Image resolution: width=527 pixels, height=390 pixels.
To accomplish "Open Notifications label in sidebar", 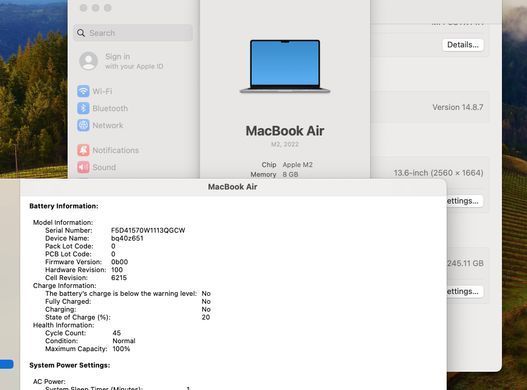I will click(x=116, y=150).
